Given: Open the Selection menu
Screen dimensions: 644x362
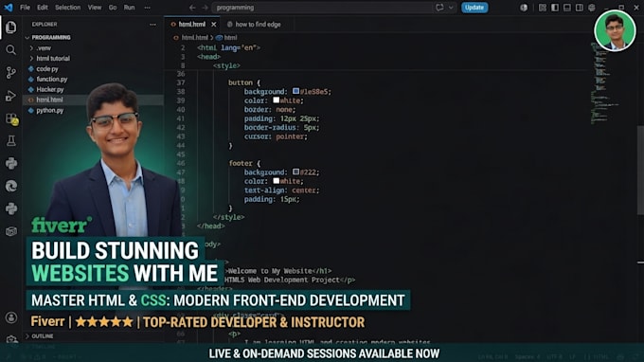Looking at the screenshot, I should click(x=68, y=8).
